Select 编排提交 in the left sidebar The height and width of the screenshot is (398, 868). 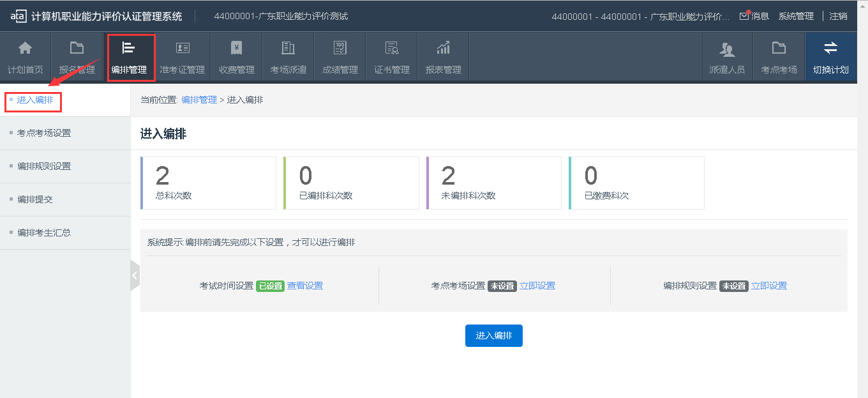[x=35, y=199]
